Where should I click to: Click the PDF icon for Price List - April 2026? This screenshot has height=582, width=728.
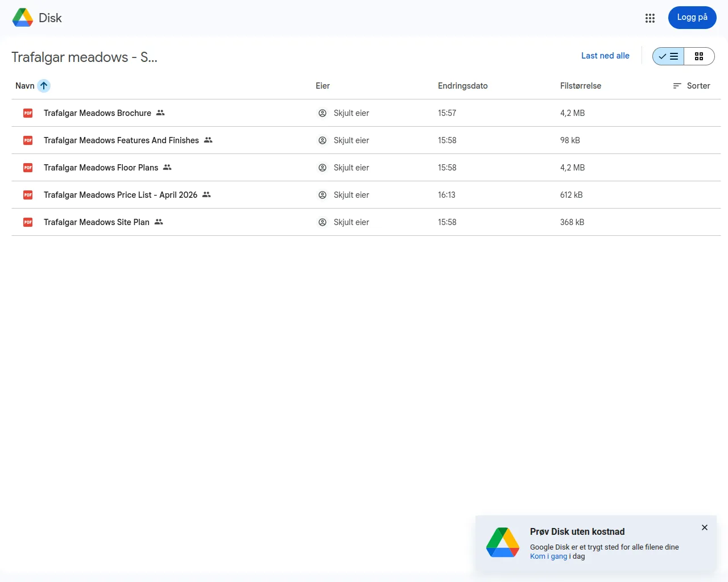[x=27, y=194]
